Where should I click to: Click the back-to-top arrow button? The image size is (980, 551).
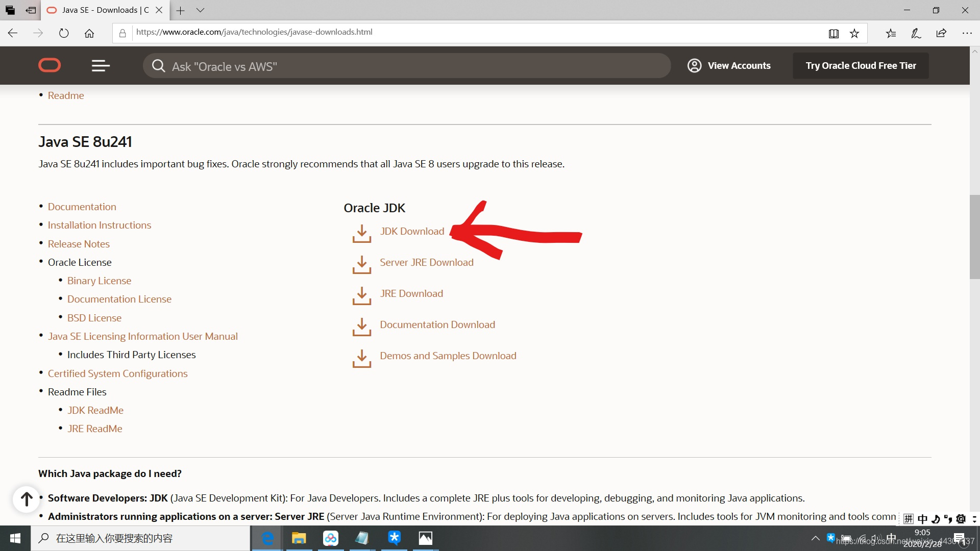point(27,498)
